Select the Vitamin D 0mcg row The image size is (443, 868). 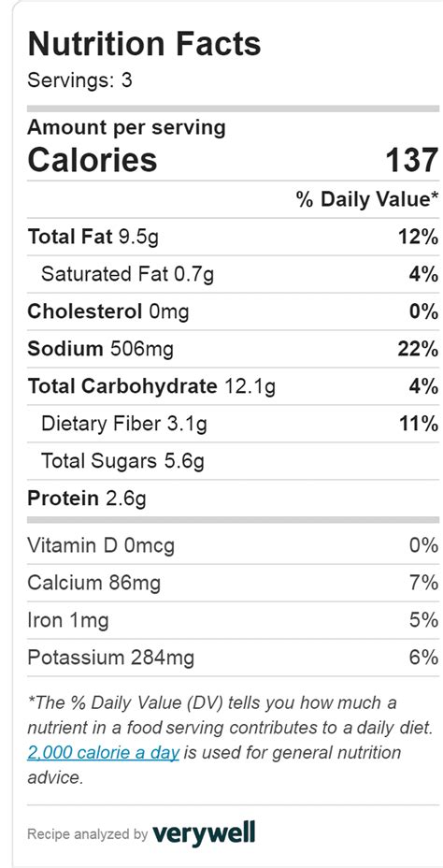tap(233, 546)
